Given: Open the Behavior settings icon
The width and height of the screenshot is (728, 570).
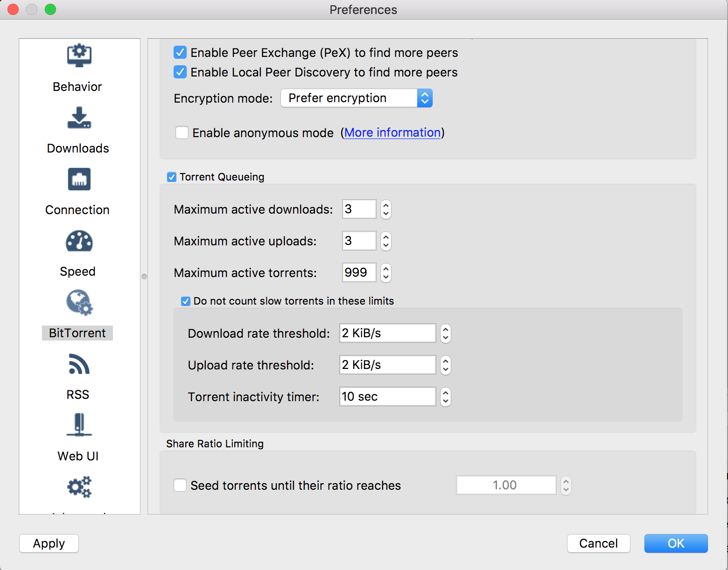Looking at the screenshot, I should coord(78,55).
